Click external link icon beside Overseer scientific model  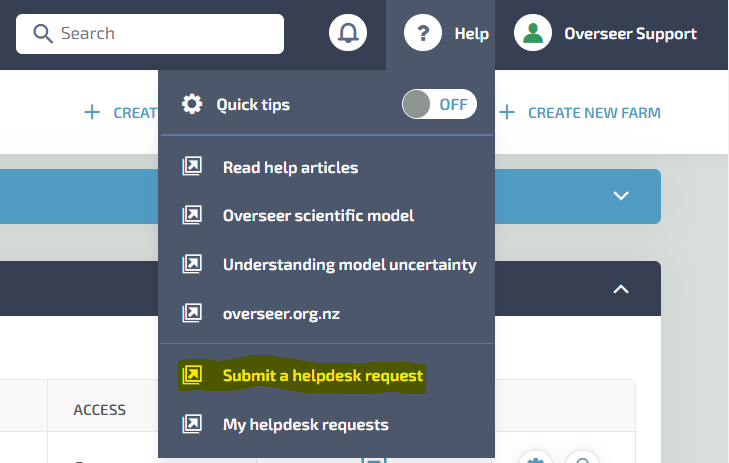192,215
